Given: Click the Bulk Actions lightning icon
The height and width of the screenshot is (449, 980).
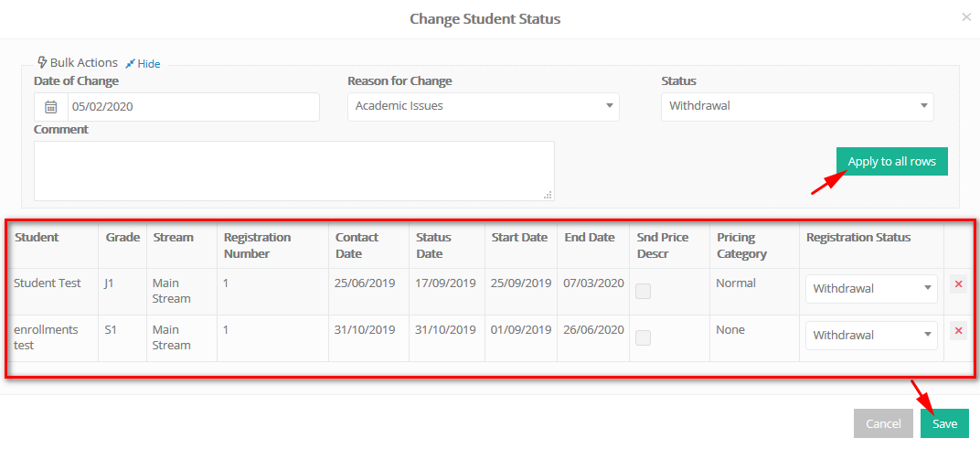Looking at the screenshot, I should [42, 62].
